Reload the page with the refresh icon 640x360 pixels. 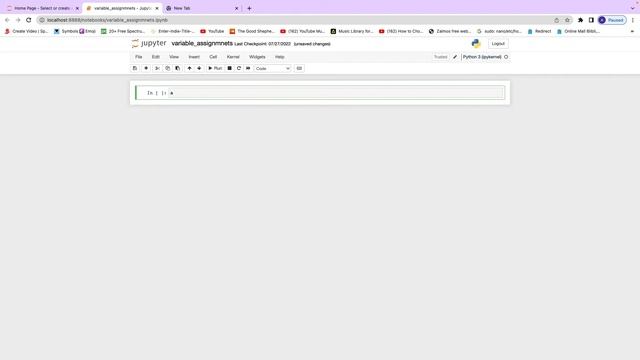(x=29, y=20)
